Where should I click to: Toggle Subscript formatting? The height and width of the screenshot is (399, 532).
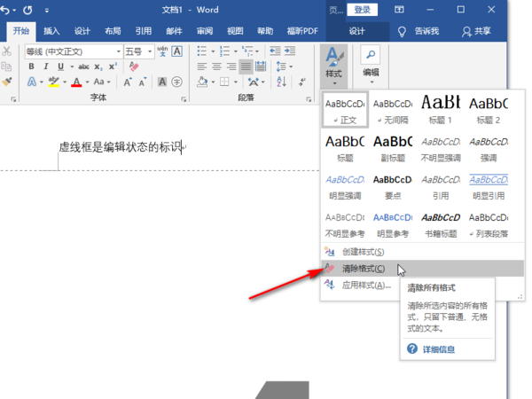coord(98,66)
